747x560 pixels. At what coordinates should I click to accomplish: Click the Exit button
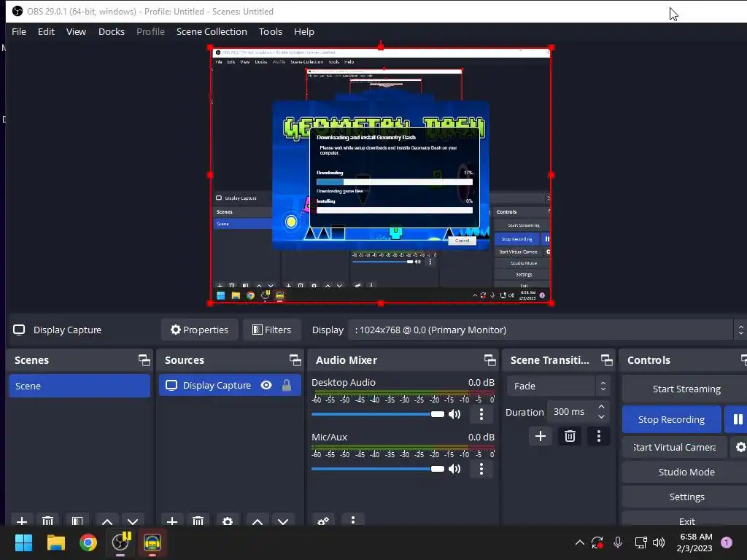click(x=686, y=519)
